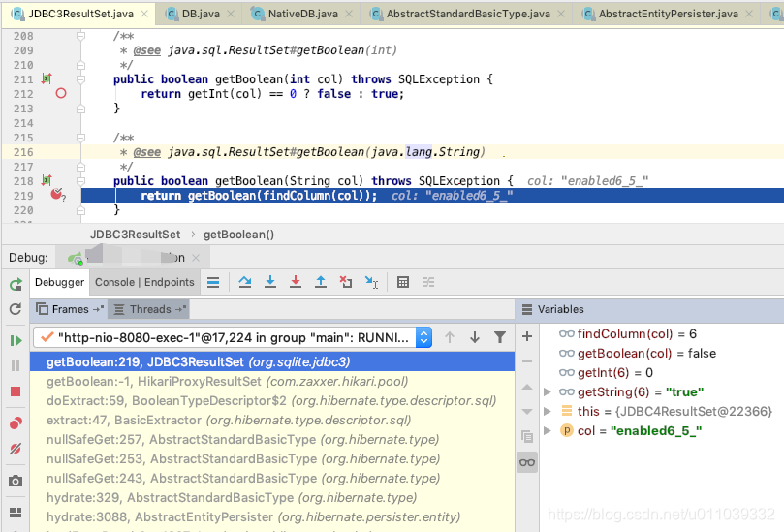This screenshot has width=784, height=532.
Task: Select frame hydrate:3088, AbstractEntityPersister
Action: point(272,517)
